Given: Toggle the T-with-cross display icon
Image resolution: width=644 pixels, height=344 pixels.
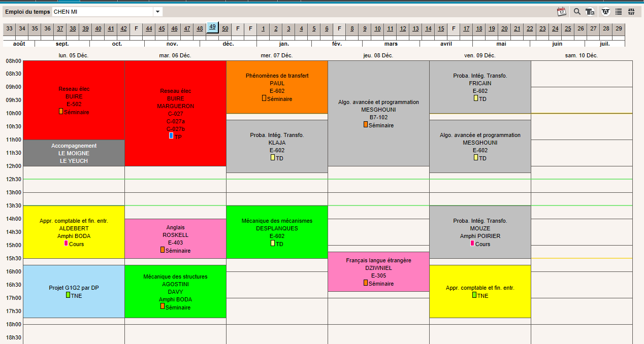Looking at the screenshot, I should coord(590,12).
